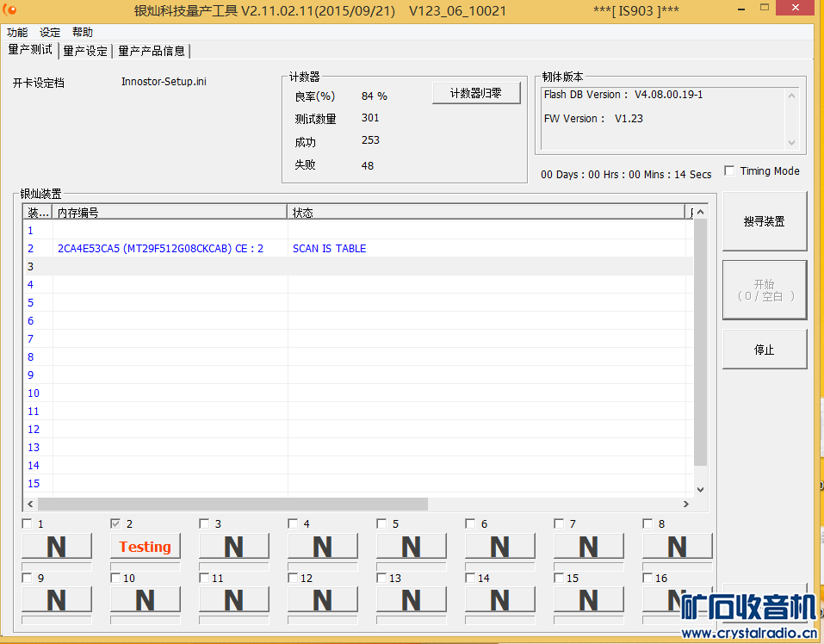
Task: Click the port 15 N status button
Action: (x=588, y=600)
